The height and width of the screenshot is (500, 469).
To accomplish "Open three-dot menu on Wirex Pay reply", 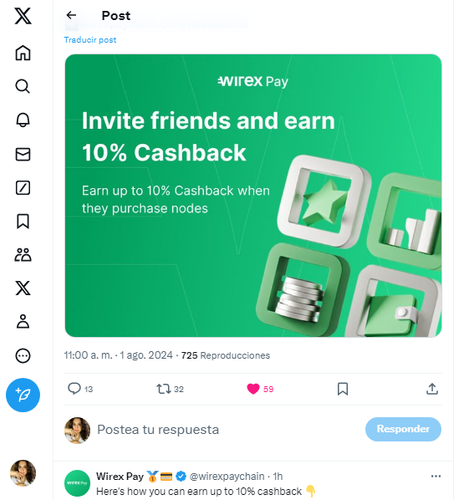I will pos(436,476).
